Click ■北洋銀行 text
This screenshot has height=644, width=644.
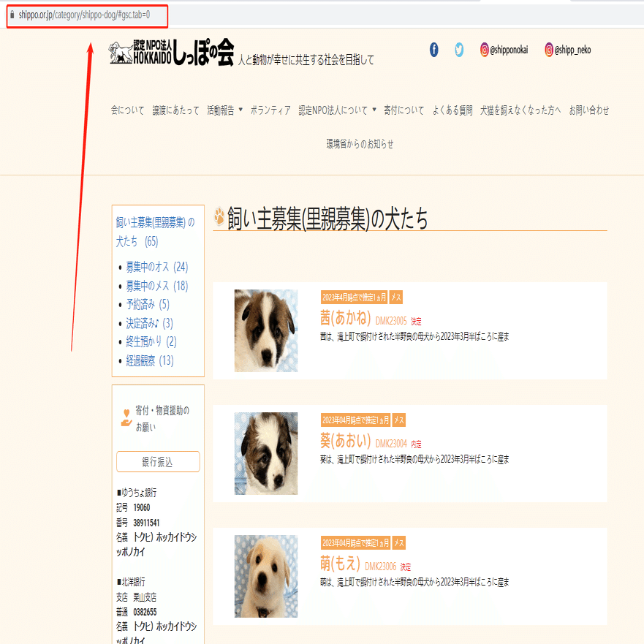[131, 582]
